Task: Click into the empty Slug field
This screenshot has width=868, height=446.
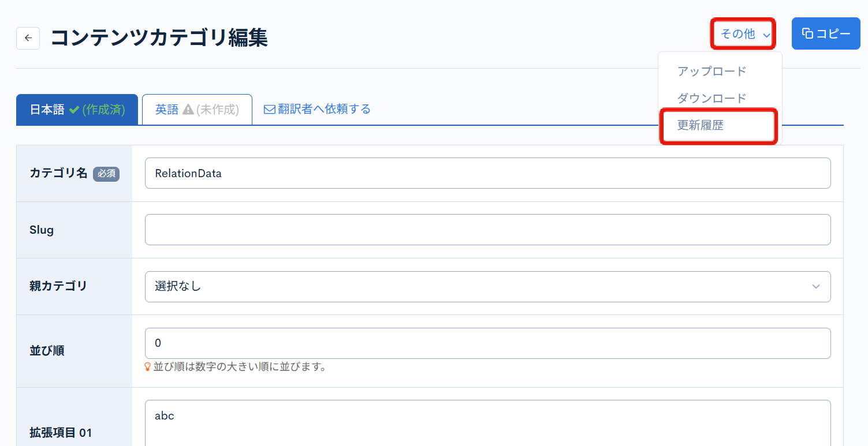Action: (487, 230)
